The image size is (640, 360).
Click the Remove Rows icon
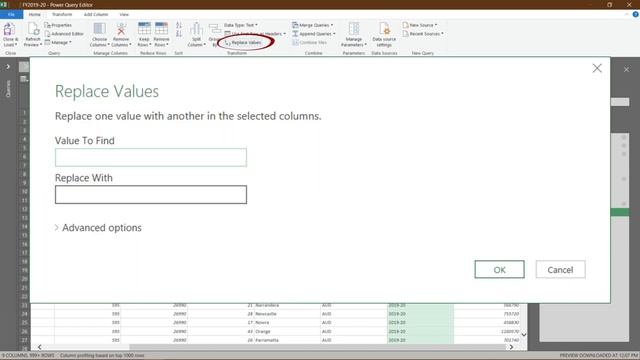pos(161,29)
